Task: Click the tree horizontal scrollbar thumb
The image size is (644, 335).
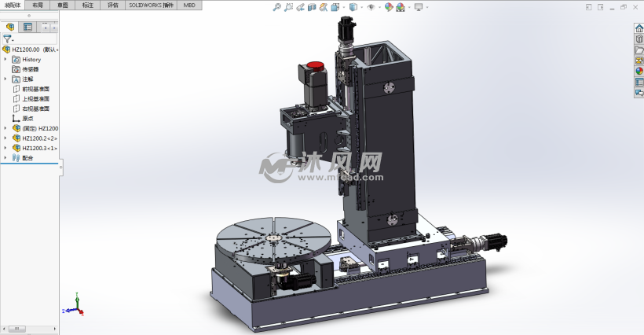Action: 16,329
